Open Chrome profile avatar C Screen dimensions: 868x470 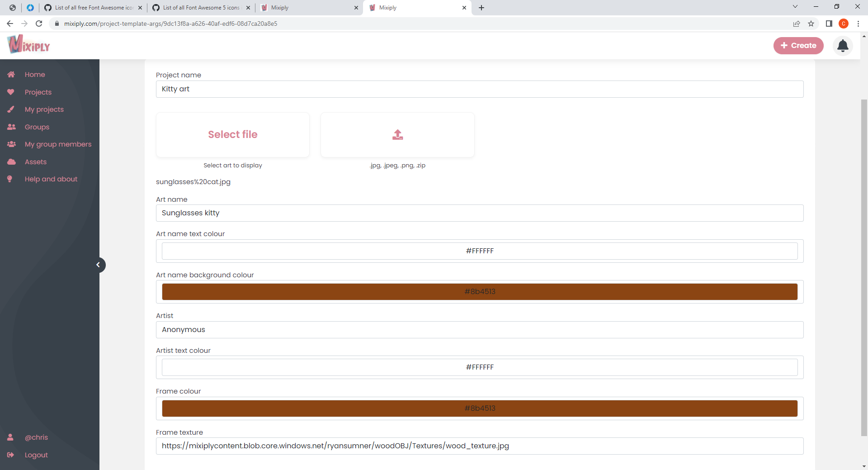[x=844, y=24]
